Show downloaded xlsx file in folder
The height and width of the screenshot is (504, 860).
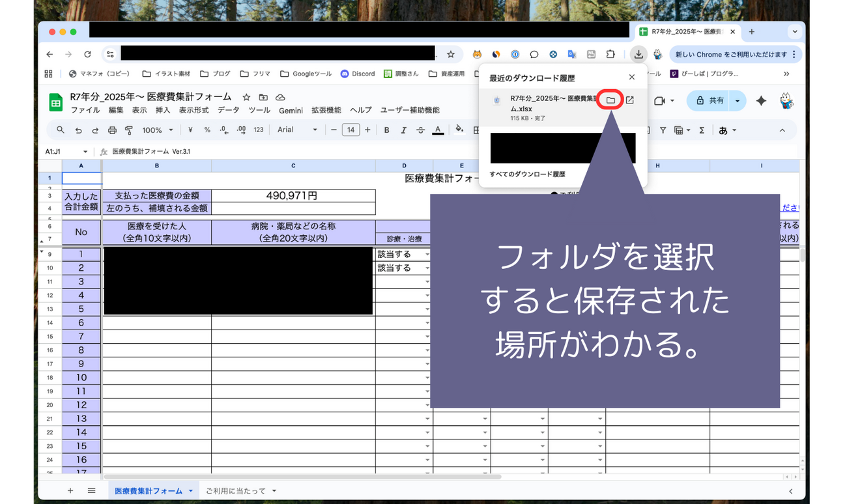610,100
